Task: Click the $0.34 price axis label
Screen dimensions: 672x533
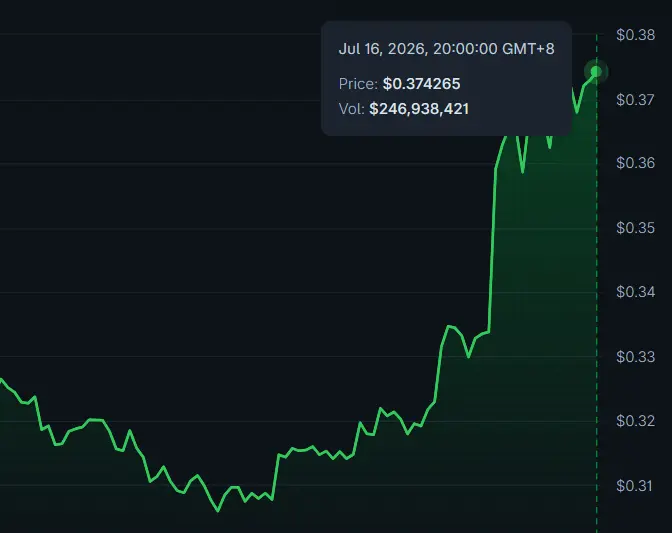Action: pos(635,292)
